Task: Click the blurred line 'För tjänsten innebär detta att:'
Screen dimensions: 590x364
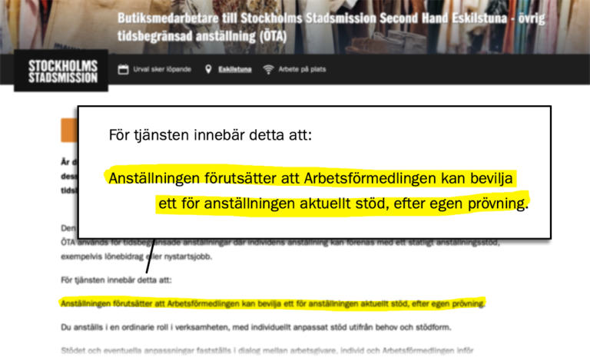Action: point(116,280)
